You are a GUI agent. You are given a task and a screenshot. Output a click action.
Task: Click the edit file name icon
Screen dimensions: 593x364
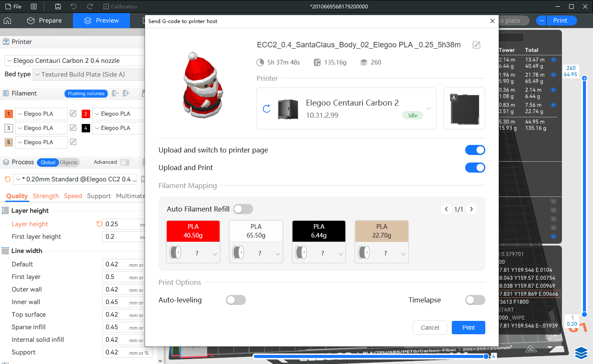tap(476, 45)
